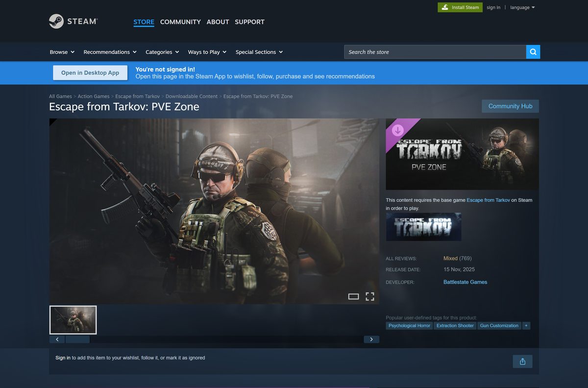Select the screenshot thumbnail in the strip
The width and height of the screenshot is (588, 388).
pyautogui.click(x=73, y=320)
